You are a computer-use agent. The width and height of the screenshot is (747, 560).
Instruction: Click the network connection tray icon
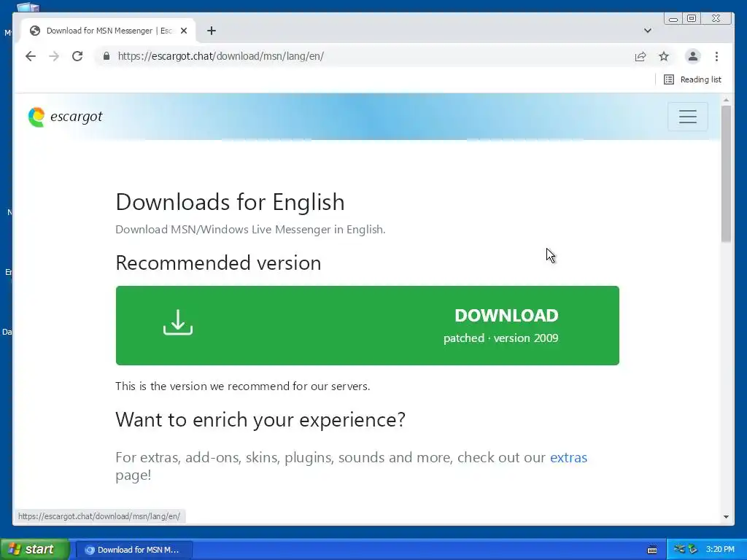click(680, 549)
